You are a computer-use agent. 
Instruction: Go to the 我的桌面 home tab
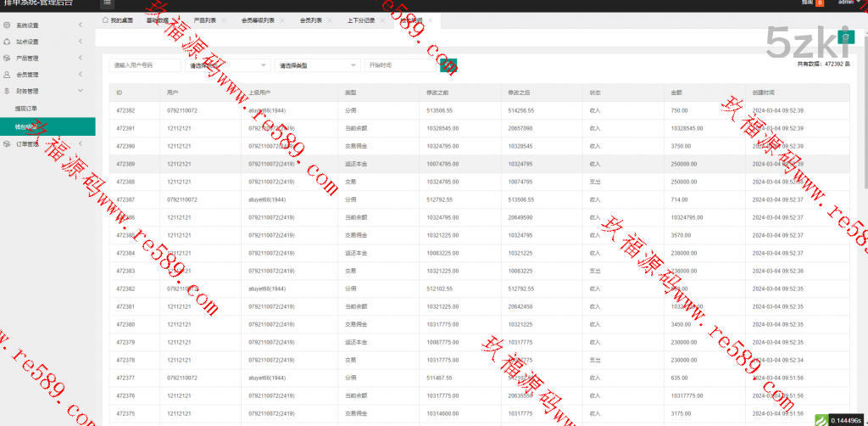tap(118, 20)
